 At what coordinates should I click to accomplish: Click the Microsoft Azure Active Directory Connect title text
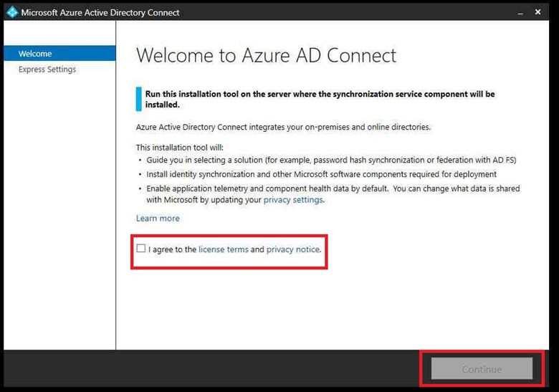click(x=100, y=12)
